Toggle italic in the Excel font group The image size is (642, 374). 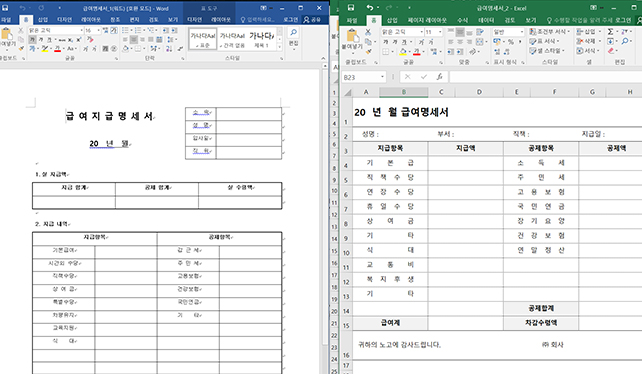(395, 42)
